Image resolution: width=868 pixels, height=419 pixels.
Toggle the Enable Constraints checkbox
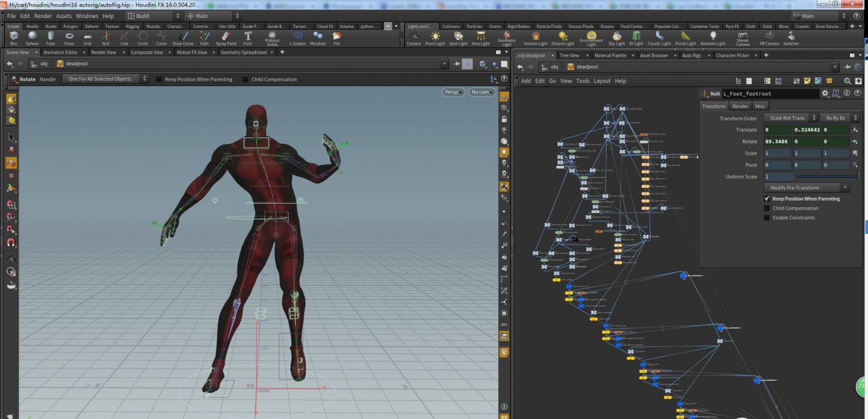click(767, 218)
